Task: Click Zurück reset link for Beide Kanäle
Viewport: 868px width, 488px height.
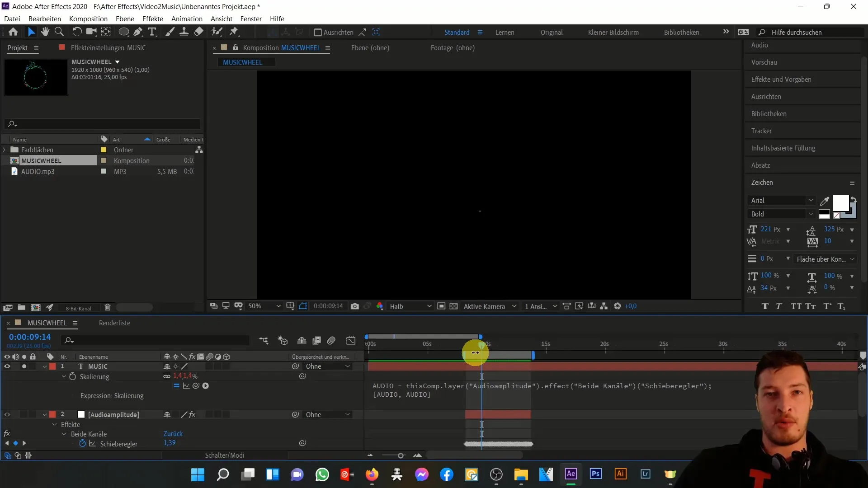Action: pos(173,434)
